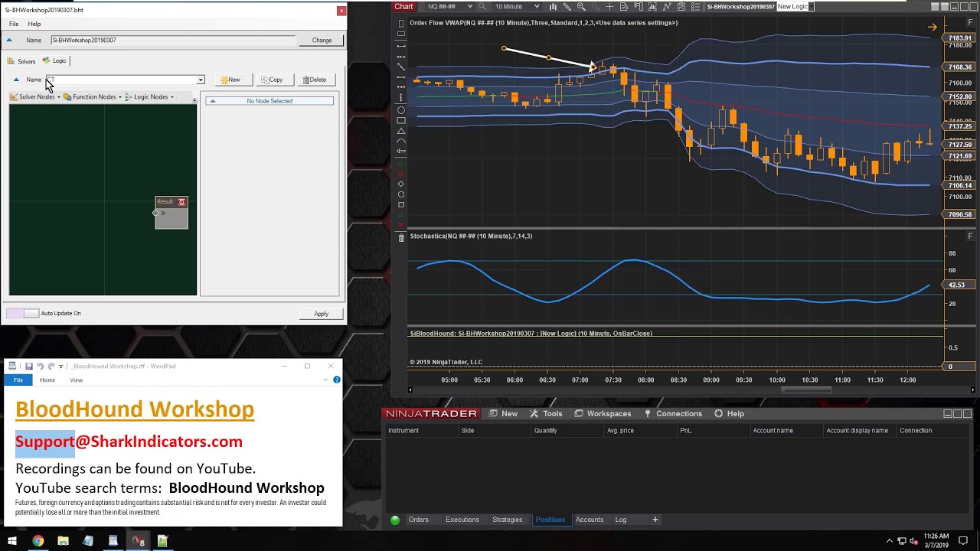Viewport: 980px width, 551px height.
Task: Click the red icon on Result node
Action: 181,202
